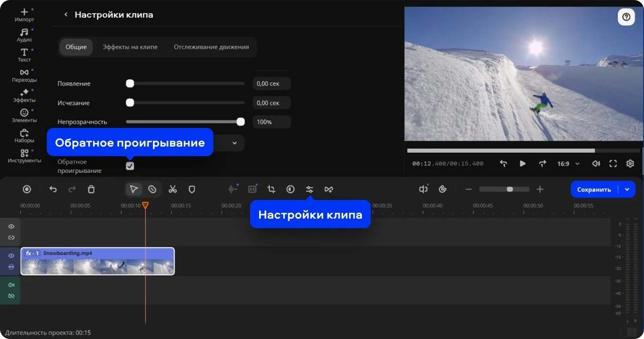
Task: Open the Импорт section in the sidebar
Action: coord(24,15)
